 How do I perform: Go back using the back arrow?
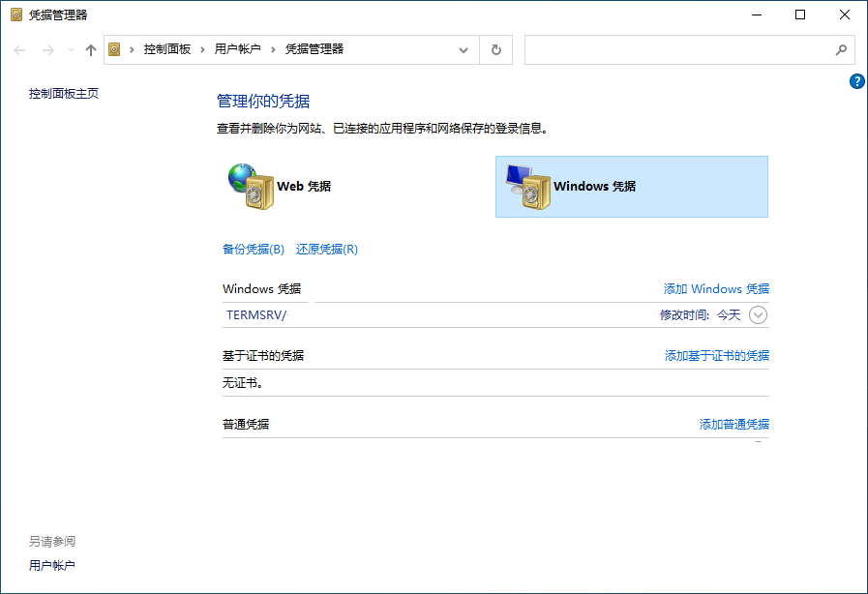click(20, 50)
